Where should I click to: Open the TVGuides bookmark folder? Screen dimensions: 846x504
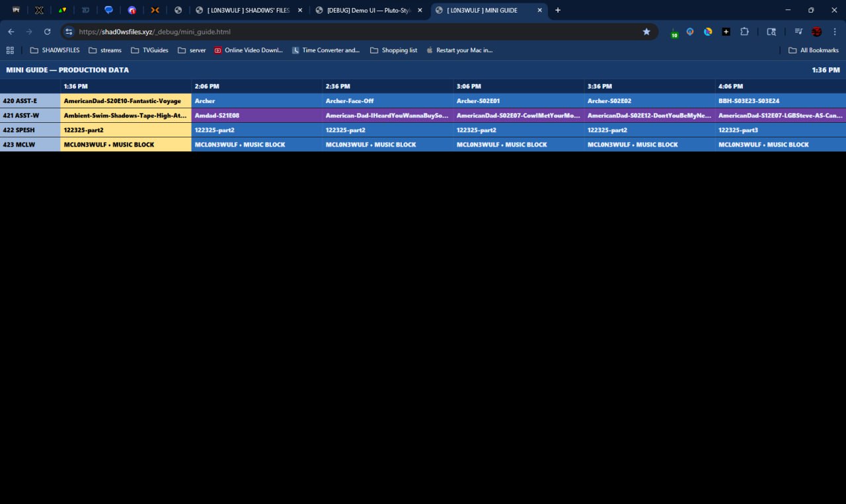(149, 50)
